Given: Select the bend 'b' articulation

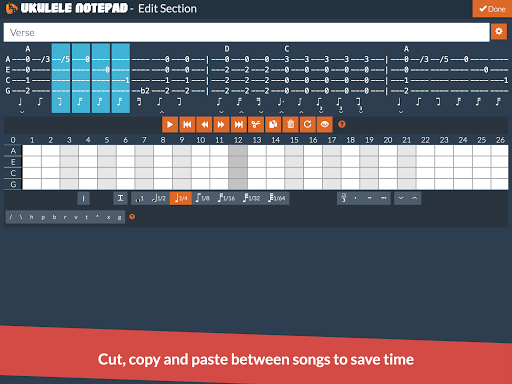Looking at the screenshot, I should 54,217.
